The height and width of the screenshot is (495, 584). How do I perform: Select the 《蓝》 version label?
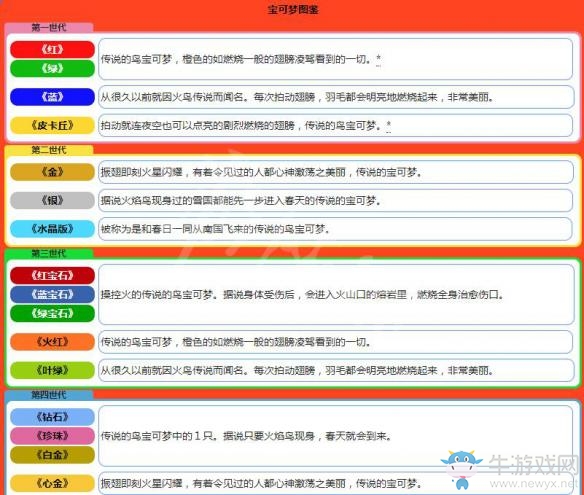pos(53,97)
